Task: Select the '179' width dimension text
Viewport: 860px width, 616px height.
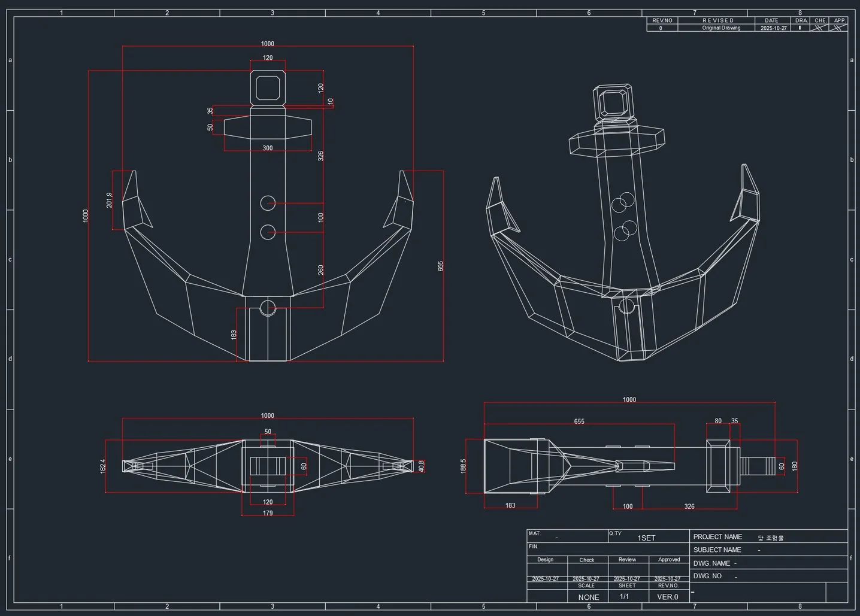Action: pos(268,513)
